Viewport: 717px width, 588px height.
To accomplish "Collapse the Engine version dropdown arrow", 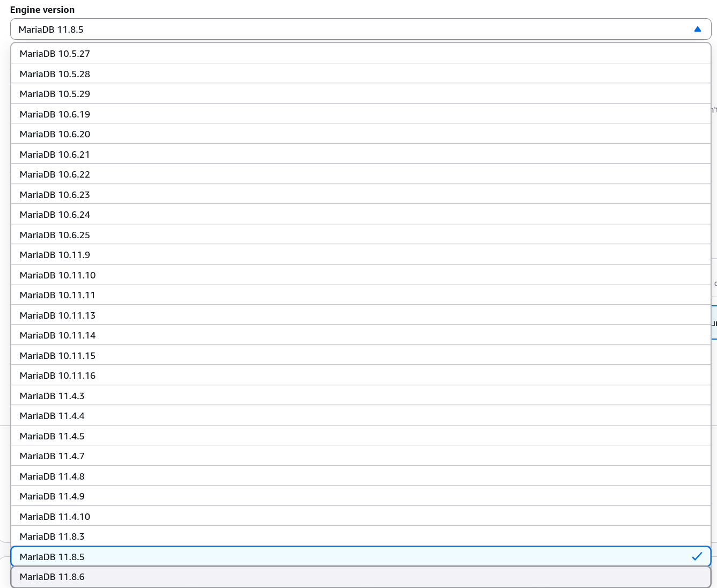I will (x=697, y=30).
